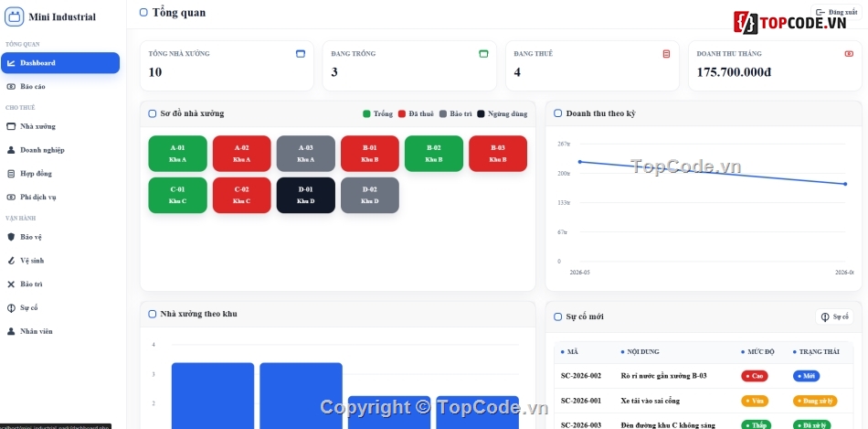The image size is (868, 429).
Task: Click the Bảo trì tools icon
Action: pos(11,284)
